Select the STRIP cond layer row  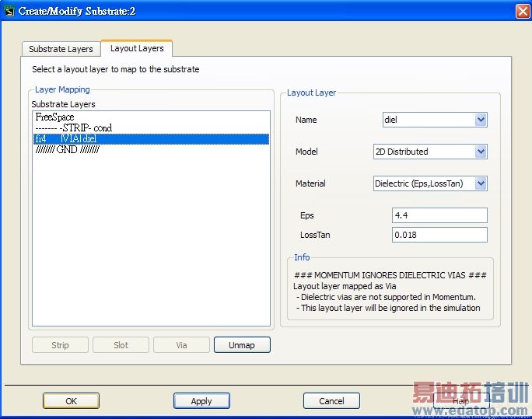point(151,127)
